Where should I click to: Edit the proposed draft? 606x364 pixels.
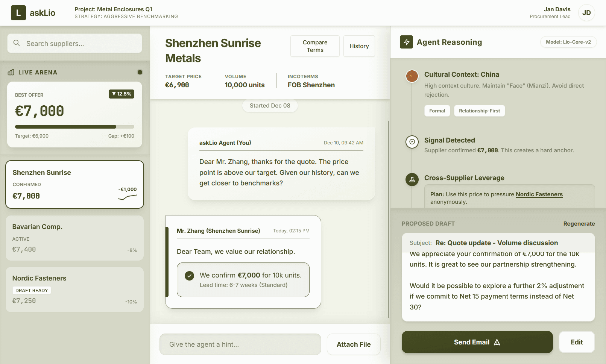pyautogui.click(x=577, y=342)
